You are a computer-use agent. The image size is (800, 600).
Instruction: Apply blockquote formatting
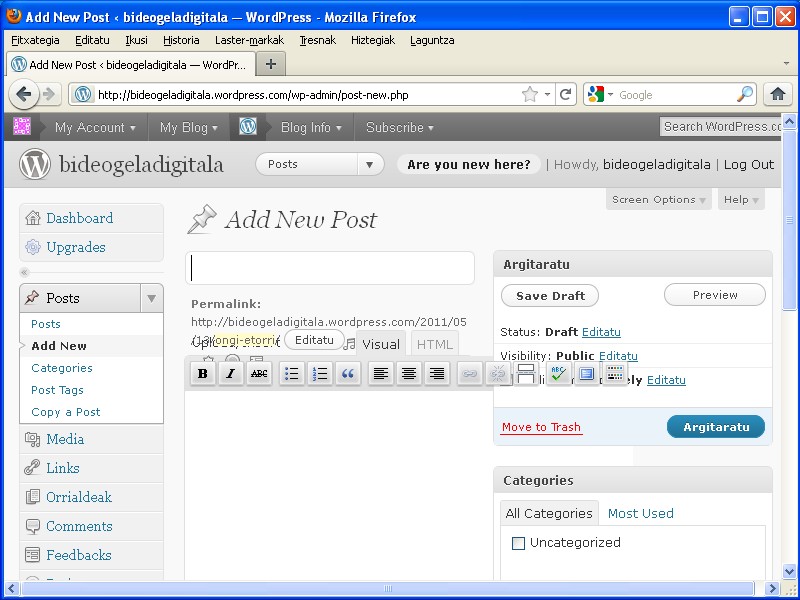348,373
